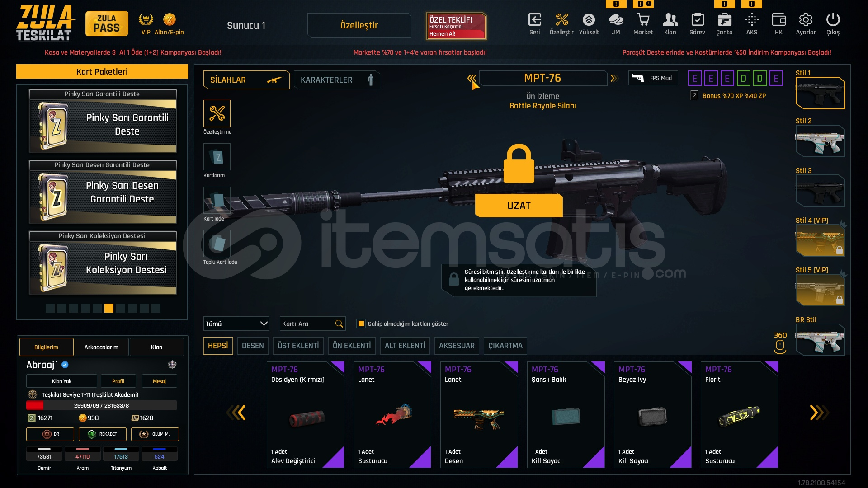
Task: Toggle the 360 view control
Action: click(x=780, y=343)
